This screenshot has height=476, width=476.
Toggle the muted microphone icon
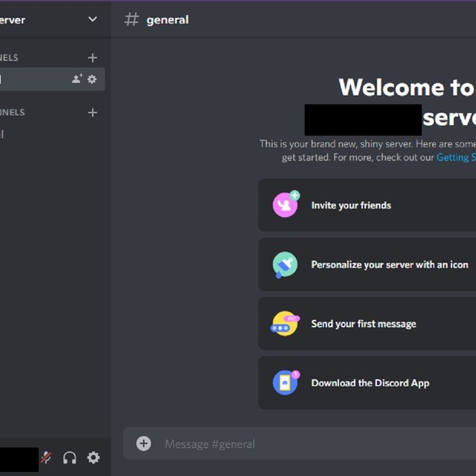(46, 457)
